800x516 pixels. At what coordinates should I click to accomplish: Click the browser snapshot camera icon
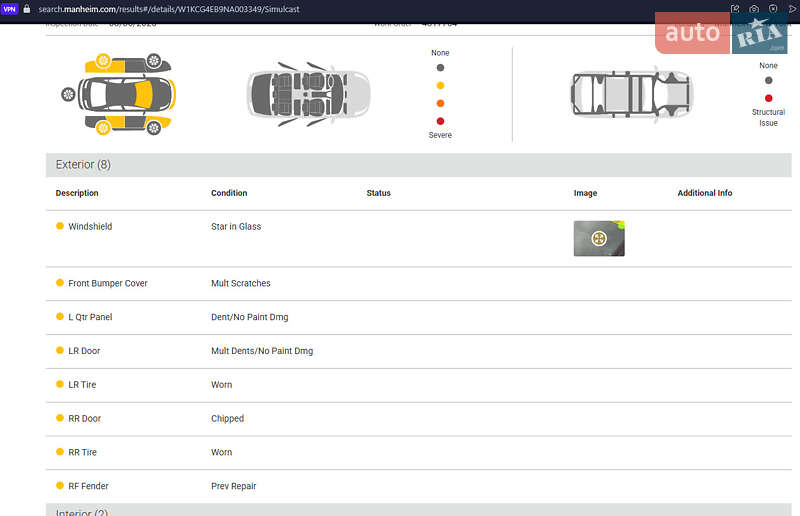point(754,9)
